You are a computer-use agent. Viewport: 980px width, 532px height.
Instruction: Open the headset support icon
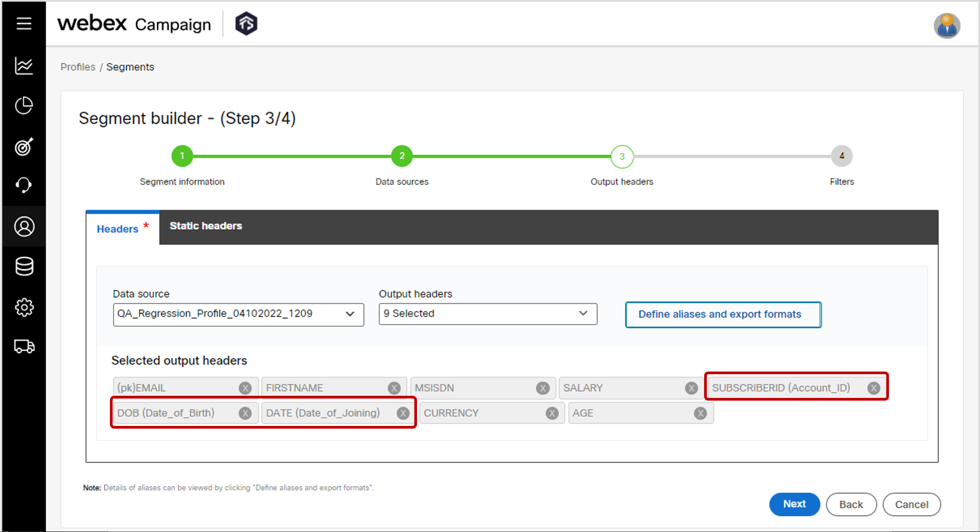[x=24, y=186]
